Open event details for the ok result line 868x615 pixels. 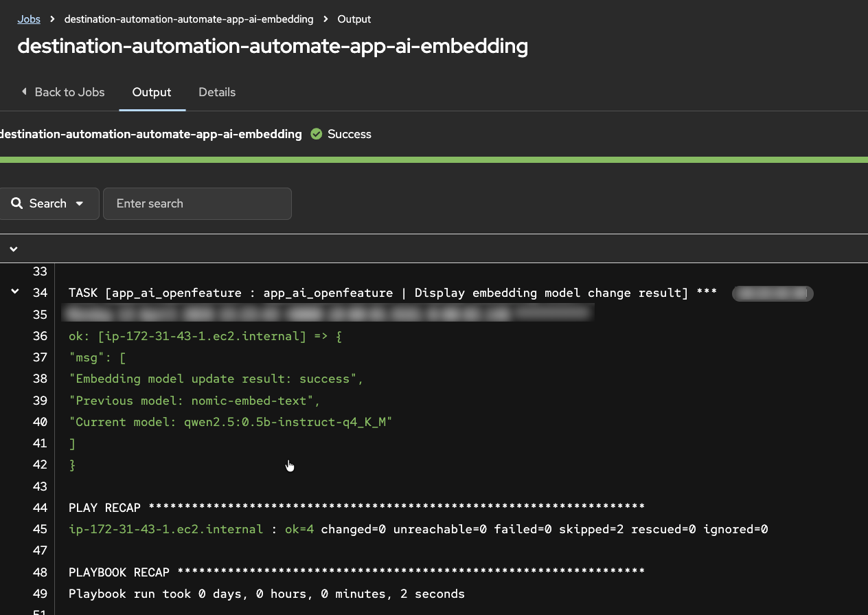tap(203, 336)
